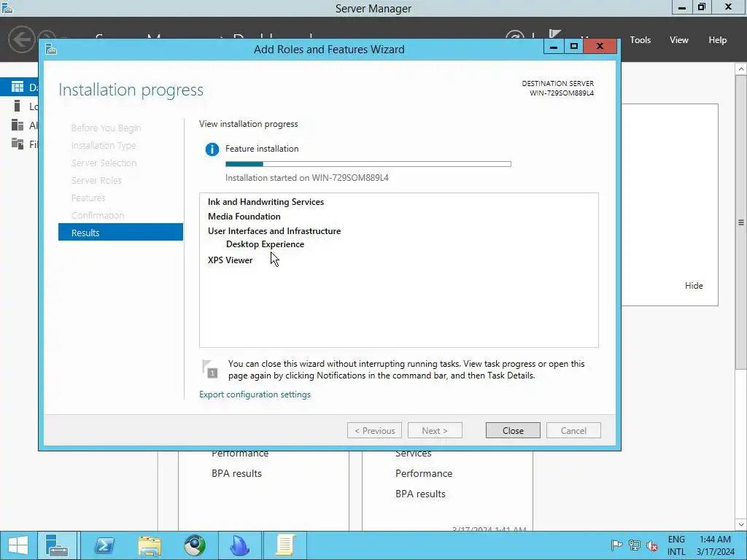Open the Export configuration settings link

tap(255, 394)
